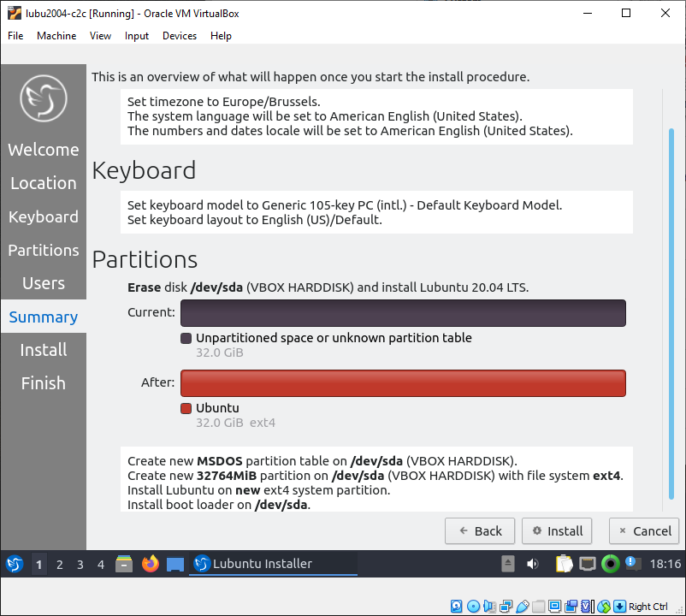Open the Devices menu of VirtualBox

pos(179,36)
